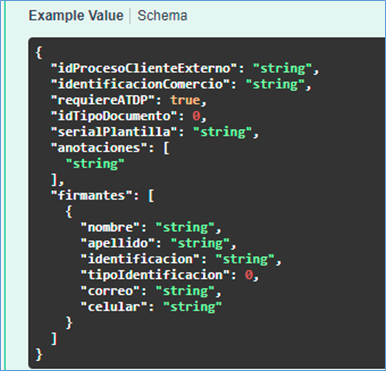386x371 pixels.
Task: Click the celular string value
Action: (x=192, y=307)
